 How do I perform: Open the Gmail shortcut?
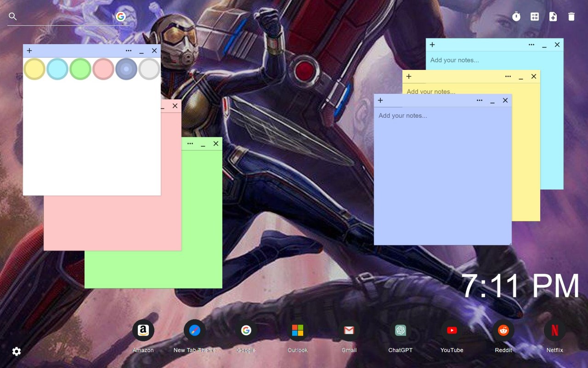[349, 330]
